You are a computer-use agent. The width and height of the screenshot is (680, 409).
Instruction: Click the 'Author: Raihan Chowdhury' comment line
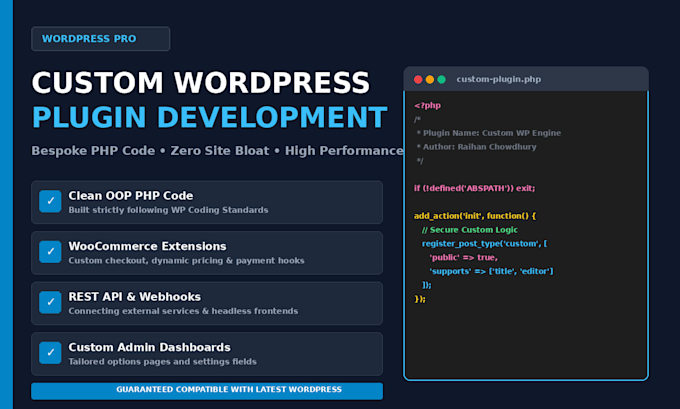[x=476, y=147]
